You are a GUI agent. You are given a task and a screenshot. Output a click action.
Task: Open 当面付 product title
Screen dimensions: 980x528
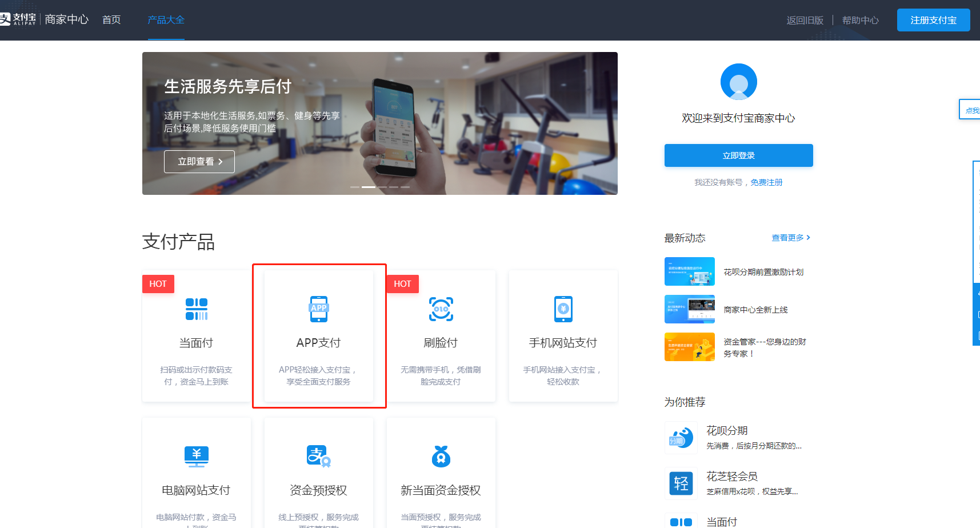coord(197,343)
